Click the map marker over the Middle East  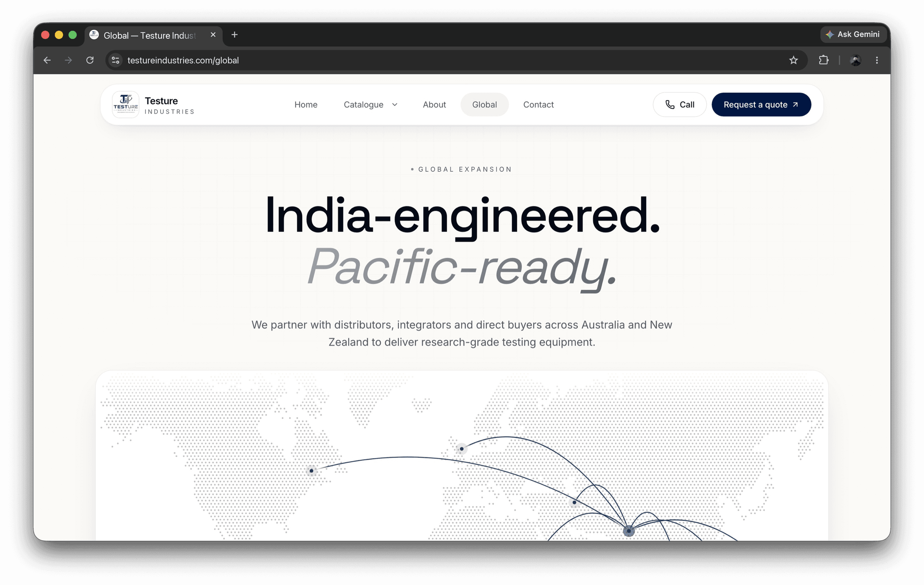point(574,502)
